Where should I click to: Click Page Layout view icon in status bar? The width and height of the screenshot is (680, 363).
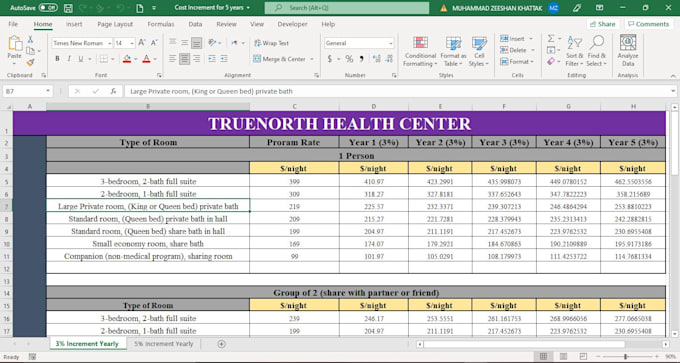click(563, 356)
